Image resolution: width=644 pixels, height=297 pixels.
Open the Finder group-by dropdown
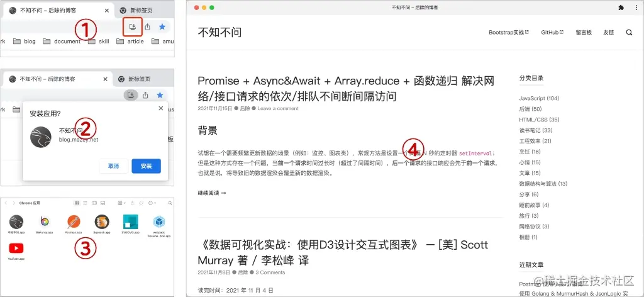(x=121, y=203)
